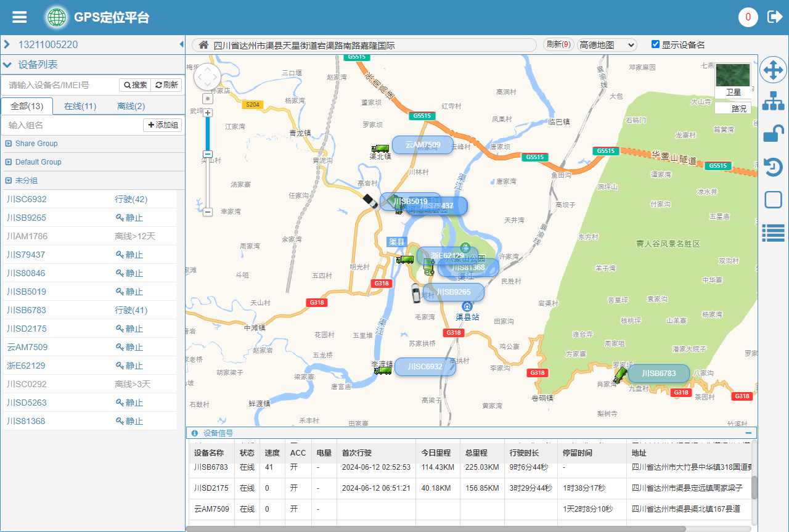This screenshot has height=532, width=789.
Task: Open the list view icon in right sidebar
Action: (x=773, y=232)
